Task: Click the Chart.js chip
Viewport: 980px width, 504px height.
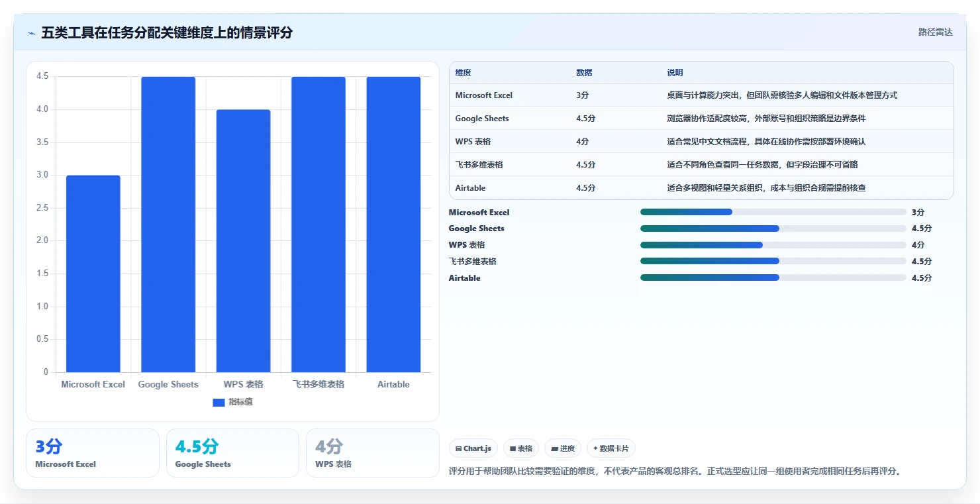Action: (x=473, y=448)
